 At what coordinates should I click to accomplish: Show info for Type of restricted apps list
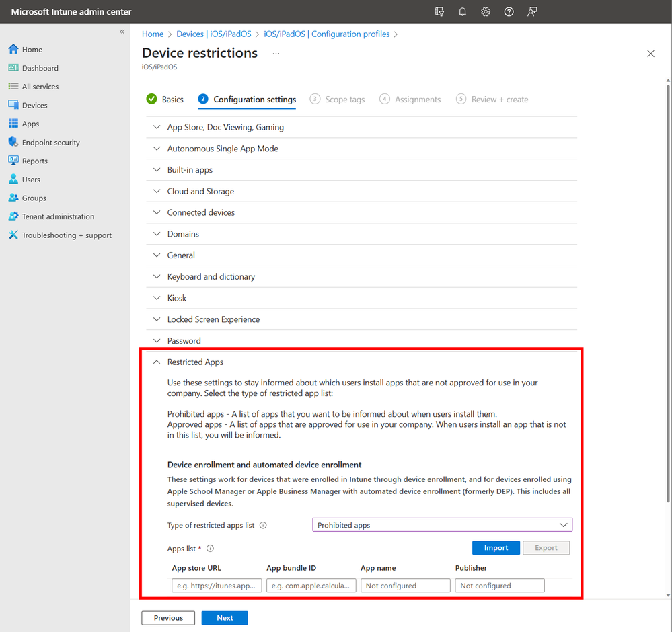[263, 525]
